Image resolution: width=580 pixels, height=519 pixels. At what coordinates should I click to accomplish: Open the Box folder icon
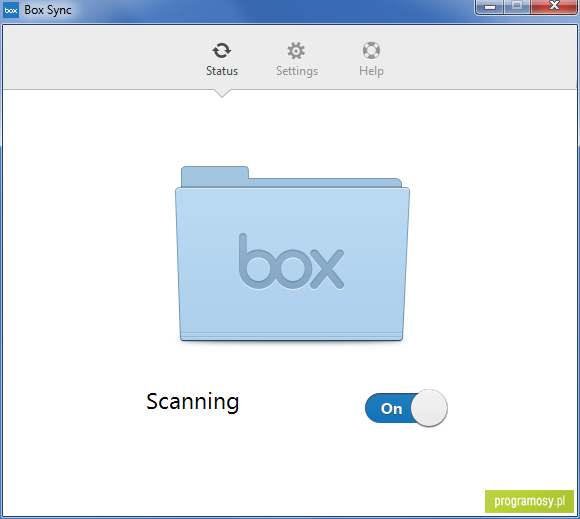(x=292, y=253)
